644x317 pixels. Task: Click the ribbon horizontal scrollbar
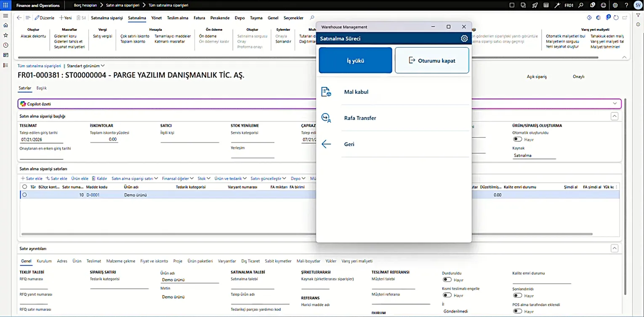308,57
